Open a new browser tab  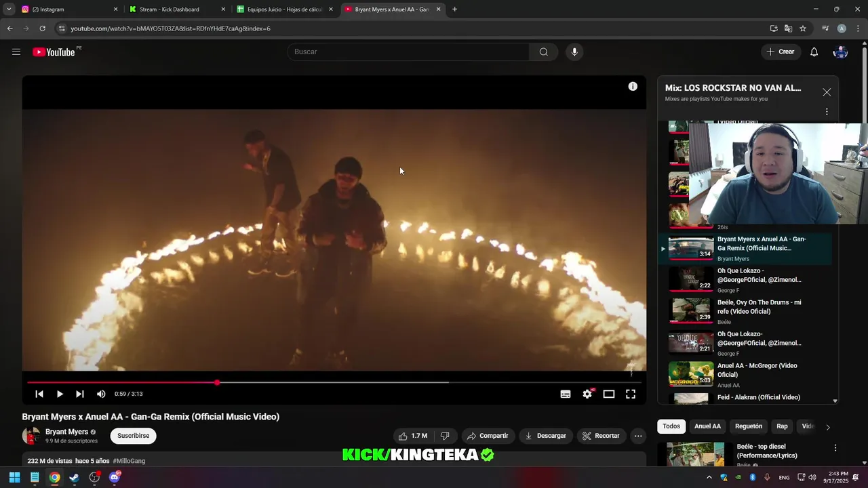454,9
